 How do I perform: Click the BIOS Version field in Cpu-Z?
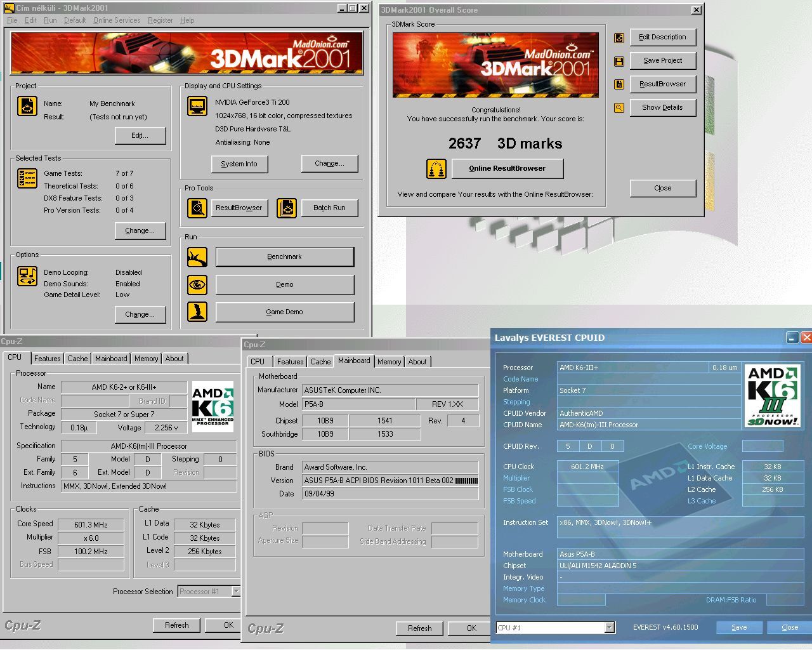click(390, 481)
